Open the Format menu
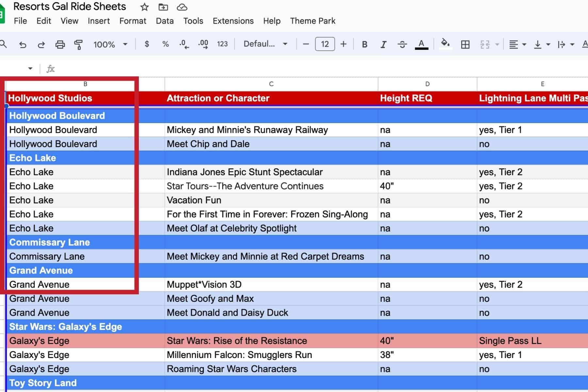 (133, 21)
